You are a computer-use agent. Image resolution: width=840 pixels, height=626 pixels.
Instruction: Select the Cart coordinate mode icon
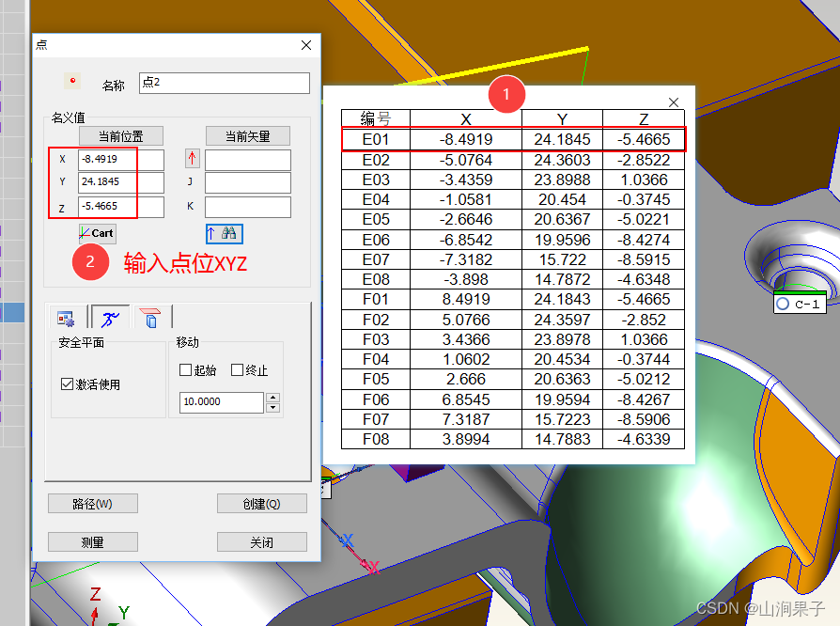click(97, 233)
